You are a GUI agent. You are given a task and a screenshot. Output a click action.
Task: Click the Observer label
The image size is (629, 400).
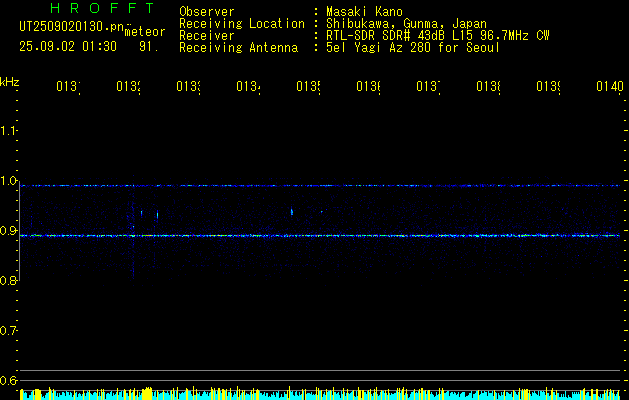click(207, 11)
